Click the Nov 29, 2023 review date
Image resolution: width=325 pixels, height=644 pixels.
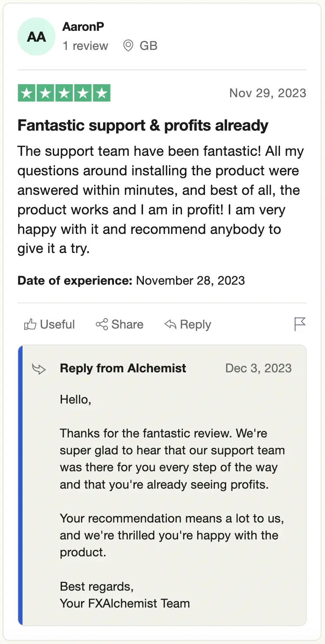click(x=267, y=93)
